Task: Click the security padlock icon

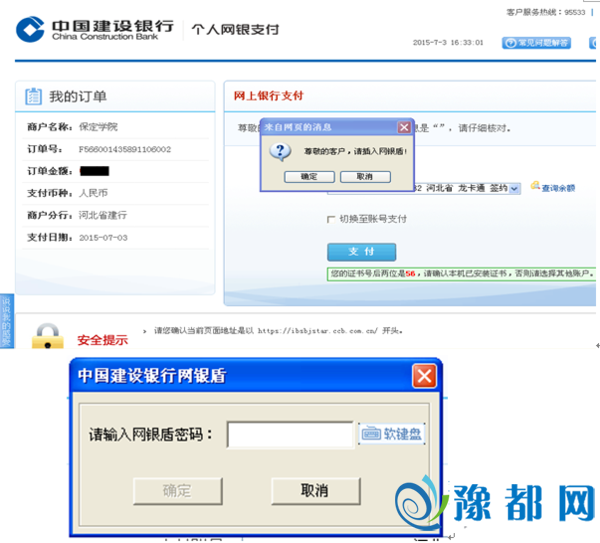Action: click(47, 336)
